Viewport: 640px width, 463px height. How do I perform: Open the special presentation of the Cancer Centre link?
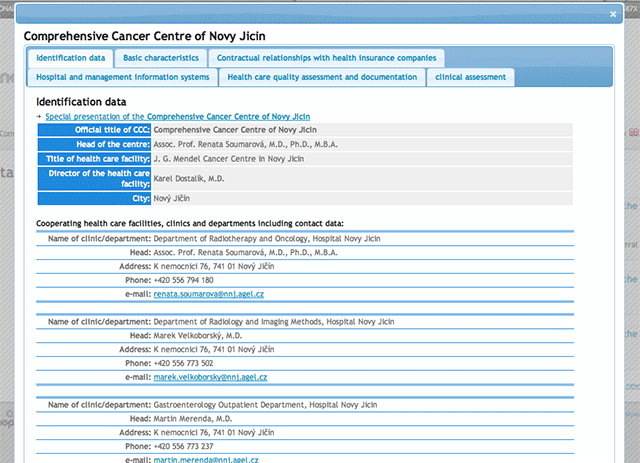(178, 116)
